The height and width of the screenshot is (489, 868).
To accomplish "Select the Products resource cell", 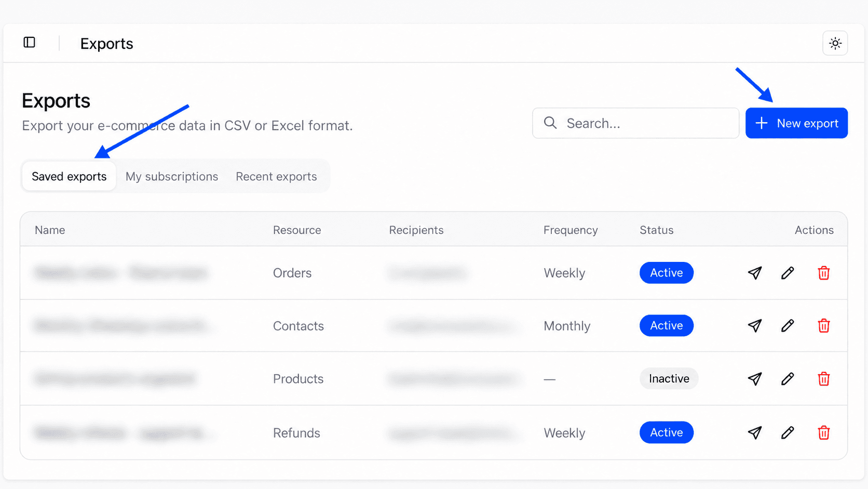I will point(299,379).
